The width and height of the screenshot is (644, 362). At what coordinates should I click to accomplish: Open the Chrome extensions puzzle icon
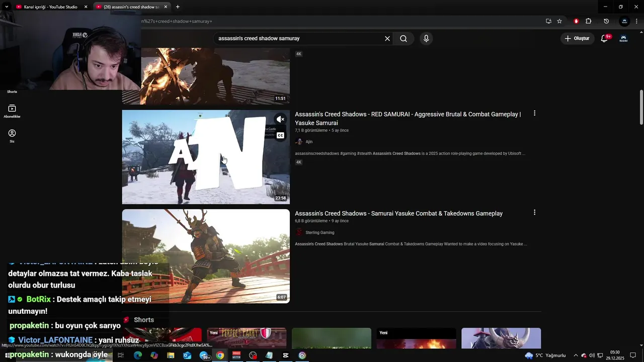point(589,21)
